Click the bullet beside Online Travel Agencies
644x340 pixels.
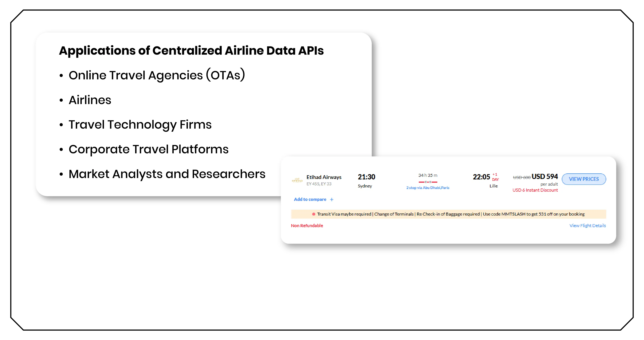61,75
